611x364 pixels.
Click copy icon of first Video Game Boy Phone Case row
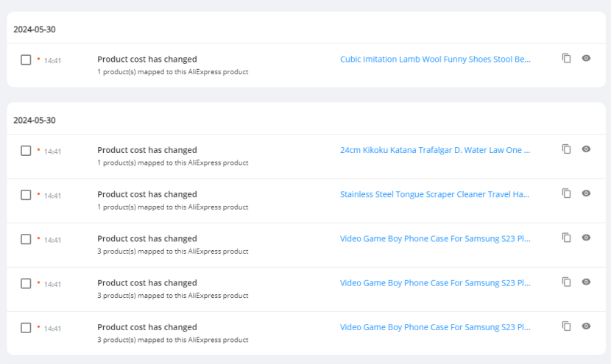point(566,238)
